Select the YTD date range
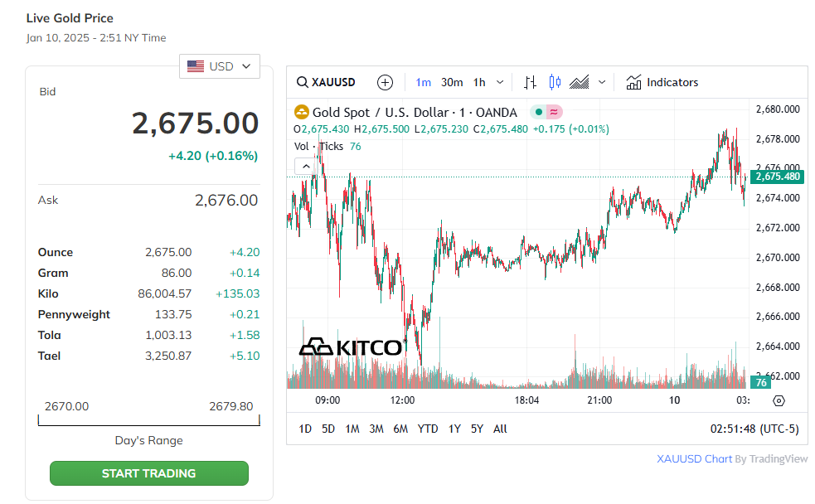Viewport: 815px width, 504px height. [x=428, y=429]
